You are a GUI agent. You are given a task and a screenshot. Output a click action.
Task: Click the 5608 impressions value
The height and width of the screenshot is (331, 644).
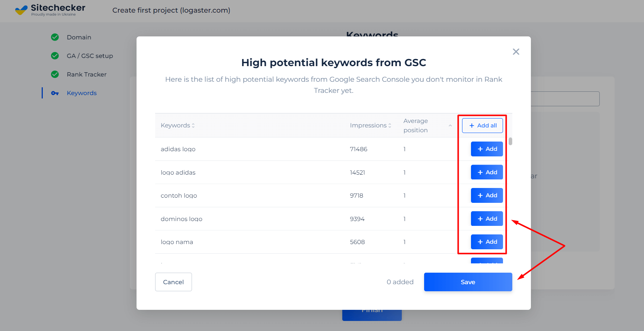click(357, 242)
